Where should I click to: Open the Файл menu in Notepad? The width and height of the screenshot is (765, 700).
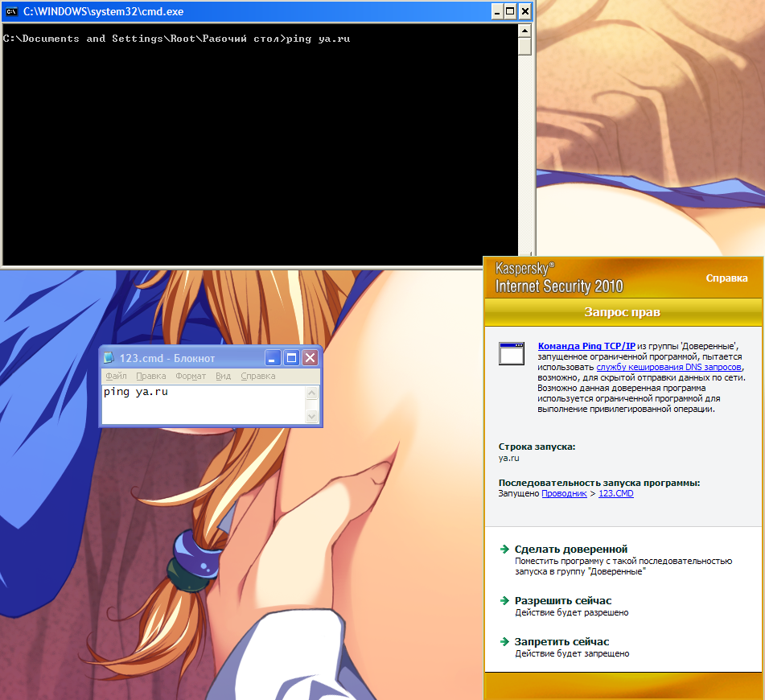point(116,376)
